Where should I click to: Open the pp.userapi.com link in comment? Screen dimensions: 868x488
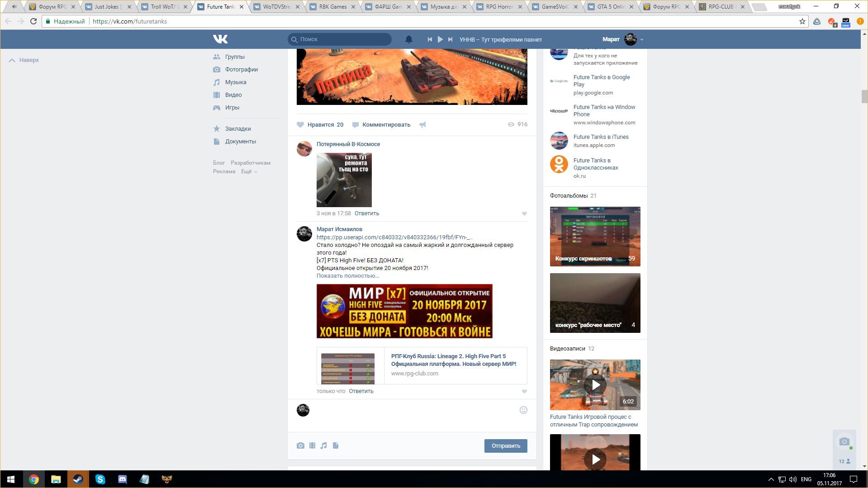pyautogui.click(x=394, y=237)
